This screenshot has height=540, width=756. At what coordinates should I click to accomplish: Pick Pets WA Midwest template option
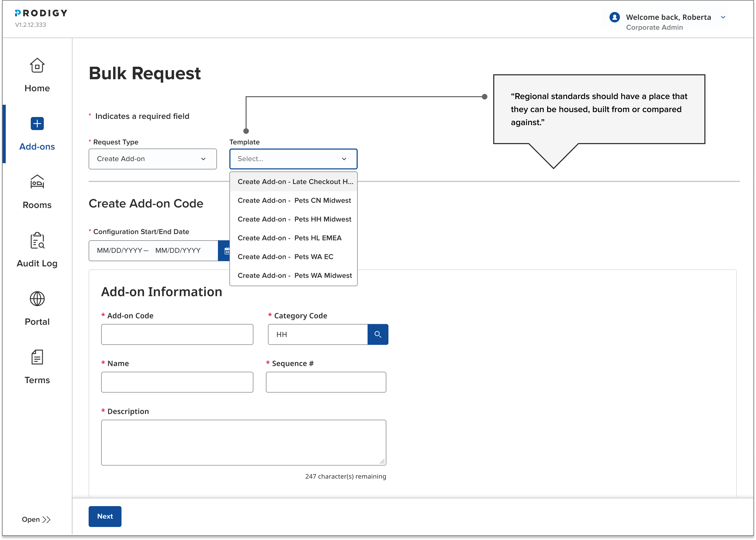[294, 275]
